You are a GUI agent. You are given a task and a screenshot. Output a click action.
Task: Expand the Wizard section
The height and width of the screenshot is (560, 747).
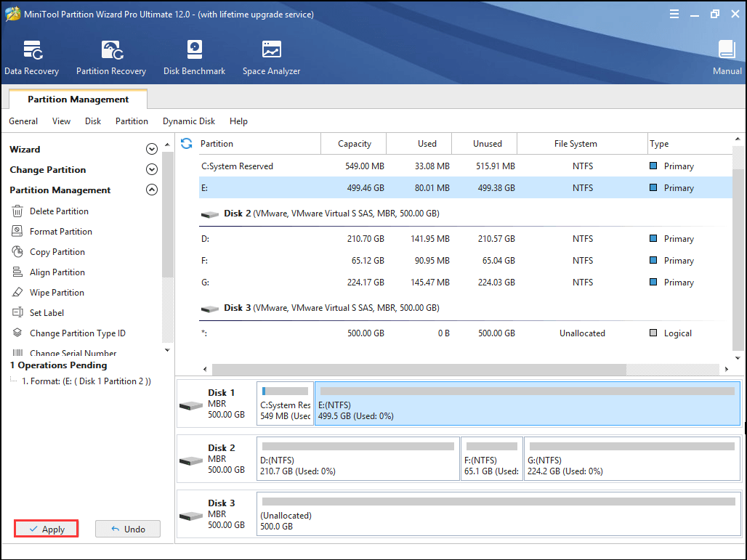151,150
